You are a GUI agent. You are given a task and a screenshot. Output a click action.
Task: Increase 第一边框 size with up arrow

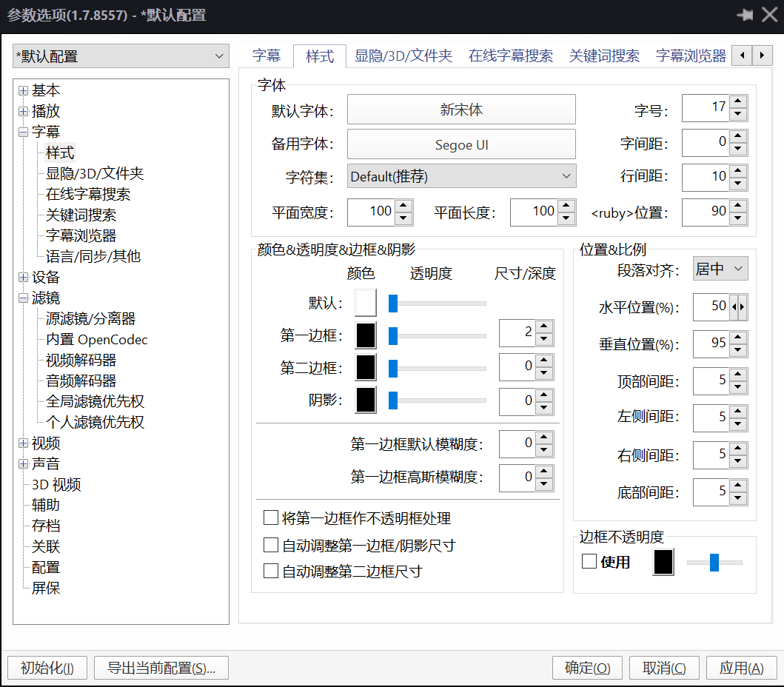click(x=544, y=327)
